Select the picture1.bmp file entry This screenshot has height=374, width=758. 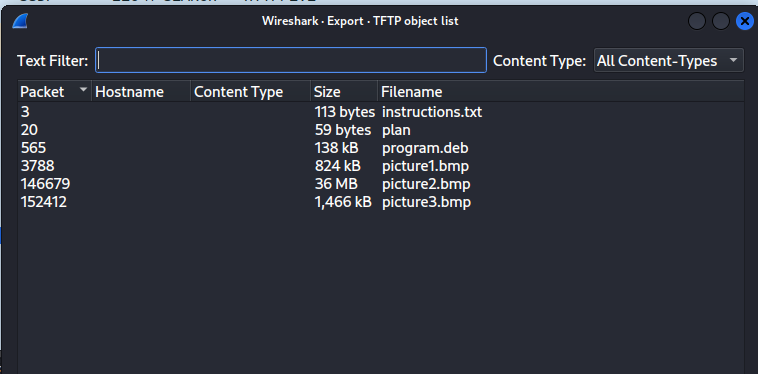425,166
